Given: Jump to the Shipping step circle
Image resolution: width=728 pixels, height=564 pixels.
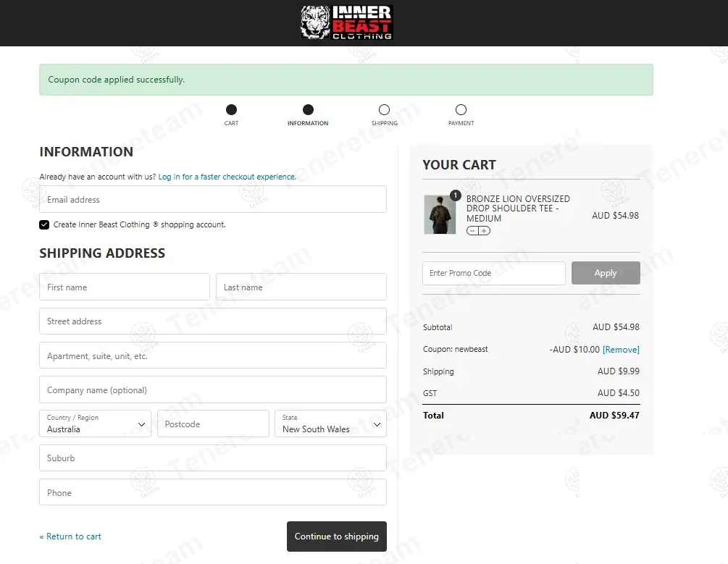Looking at the screenshot, I should click(384, 109).
